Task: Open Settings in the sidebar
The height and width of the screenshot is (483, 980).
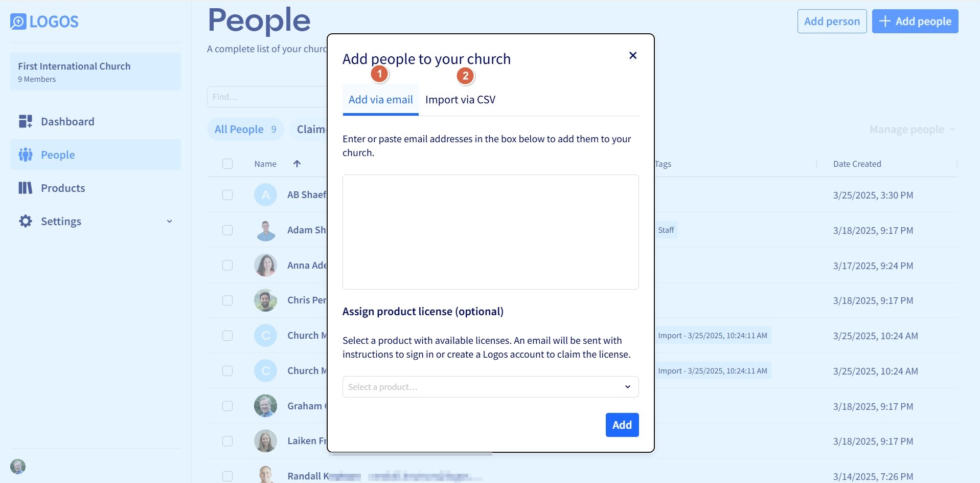Action: pos(96,221)
